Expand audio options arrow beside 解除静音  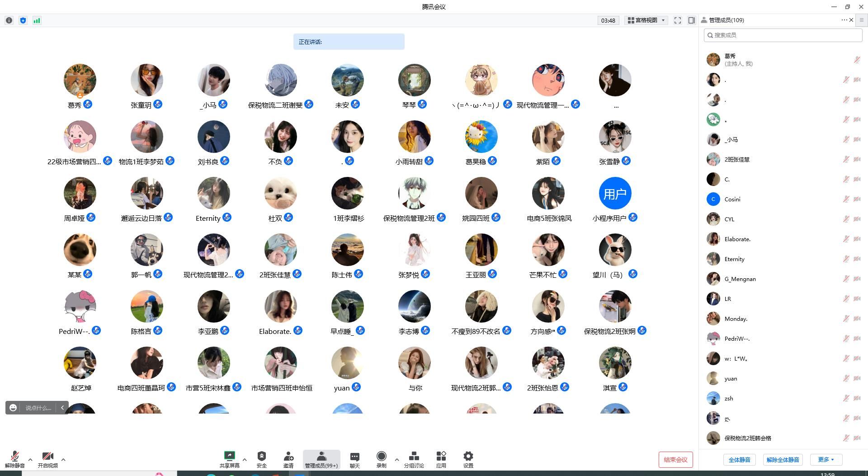pos(30,460)
